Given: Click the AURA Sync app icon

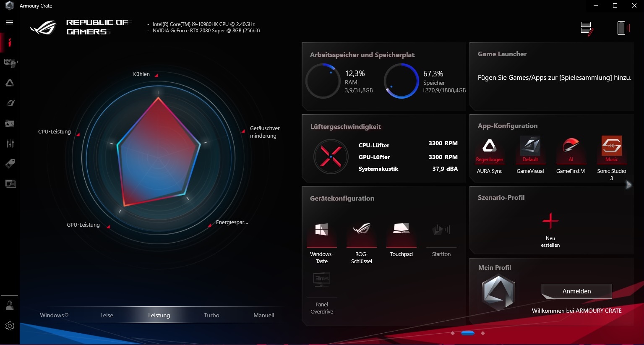Looking at the screenshot, I should [x=489, y=146].
